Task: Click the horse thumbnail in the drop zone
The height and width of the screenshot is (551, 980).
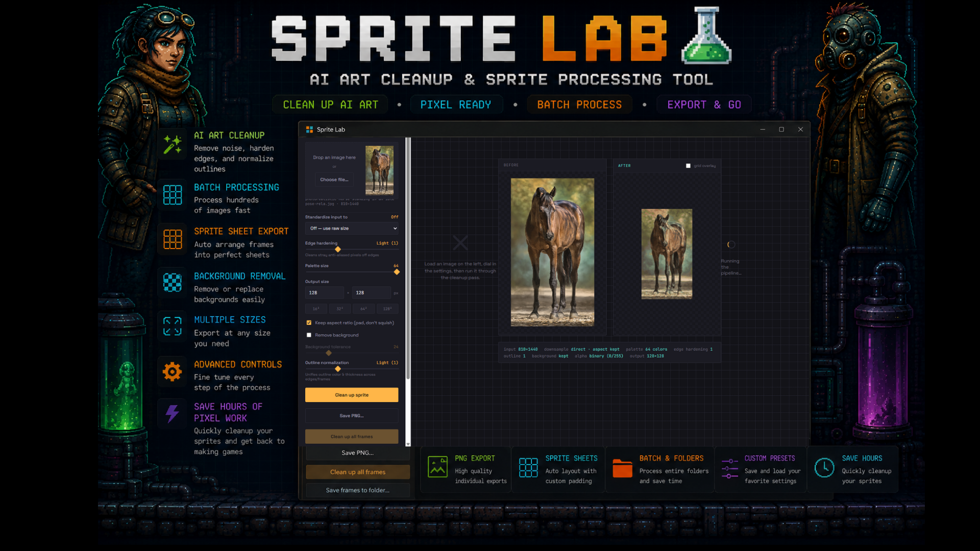Action: tap(379, 170)
